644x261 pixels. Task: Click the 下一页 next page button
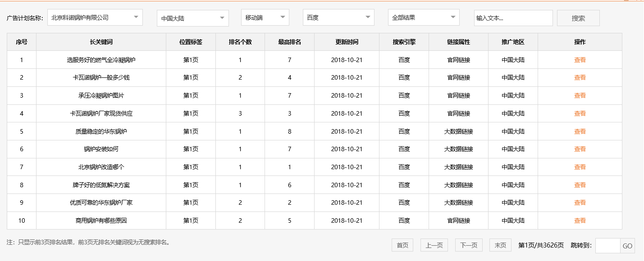coord(469,245)
